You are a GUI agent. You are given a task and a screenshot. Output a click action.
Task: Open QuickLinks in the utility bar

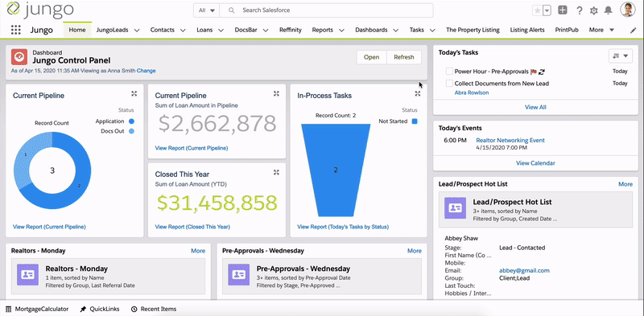click(x=99, y=309)
